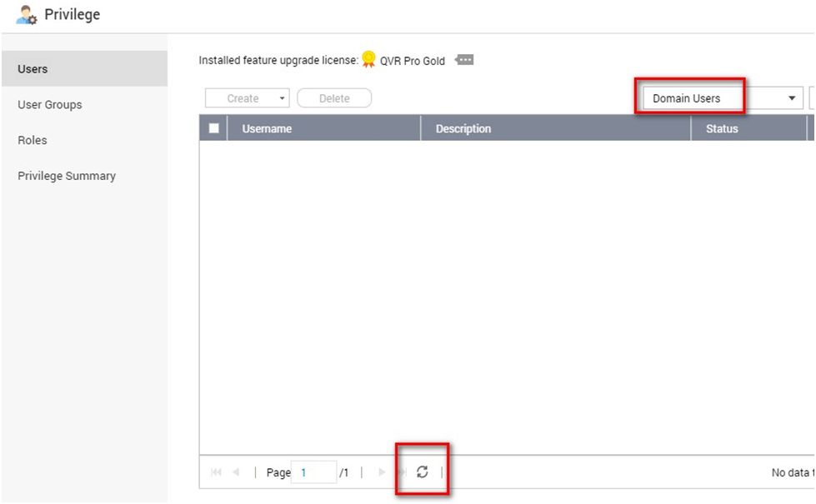
Task: Go to the previous page
Action: click(236, 472)
